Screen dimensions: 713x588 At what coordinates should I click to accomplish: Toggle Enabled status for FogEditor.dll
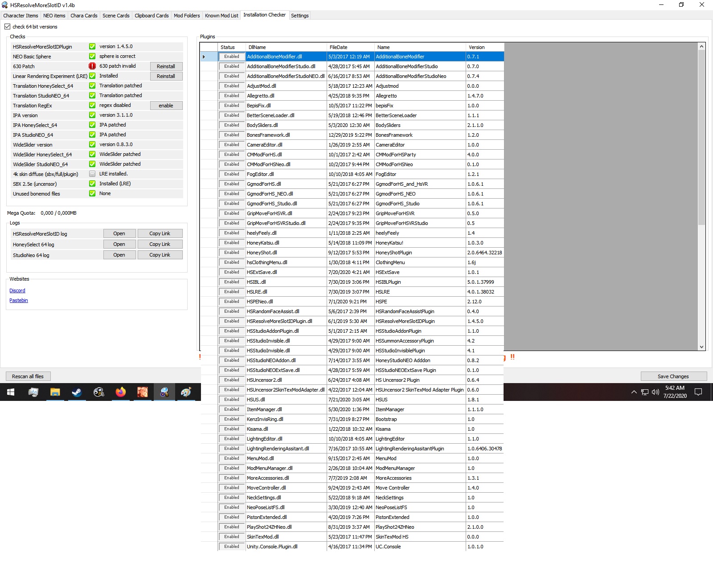(232, 174)
